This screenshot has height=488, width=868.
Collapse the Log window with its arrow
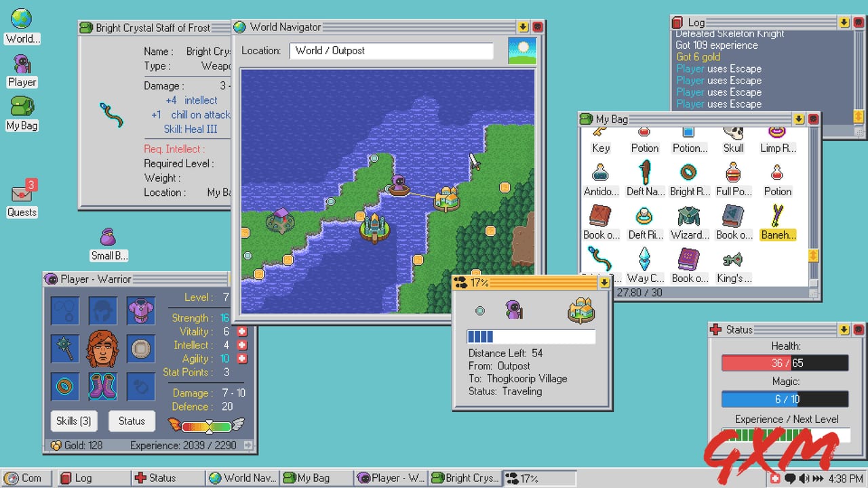(844, 22)
